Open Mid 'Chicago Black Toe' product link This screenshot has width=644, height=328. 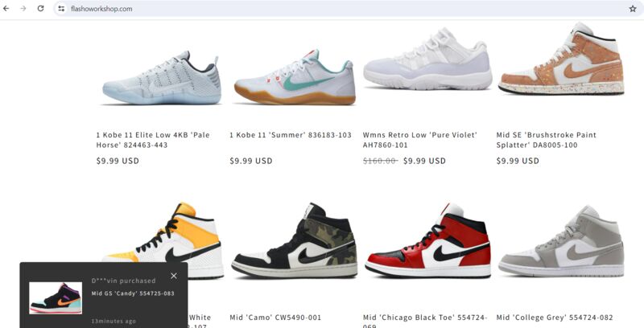click(x=425, y=320)
